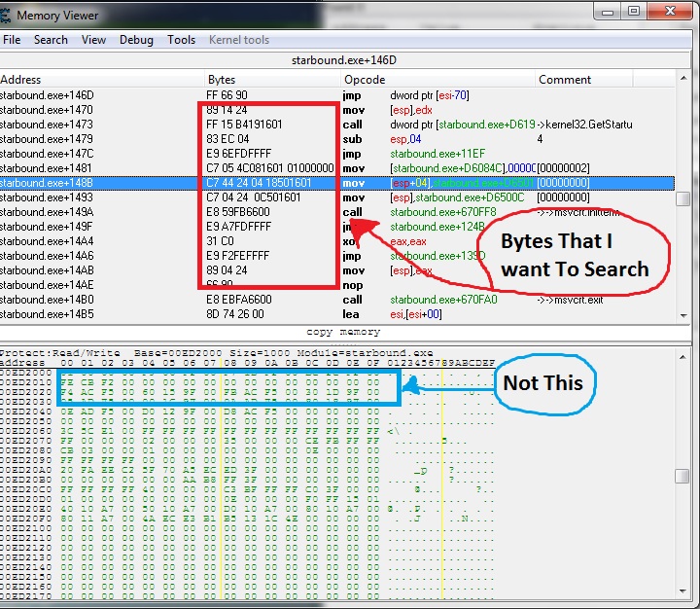Select the starbound.exe+147C jmp row

[337, 154]
